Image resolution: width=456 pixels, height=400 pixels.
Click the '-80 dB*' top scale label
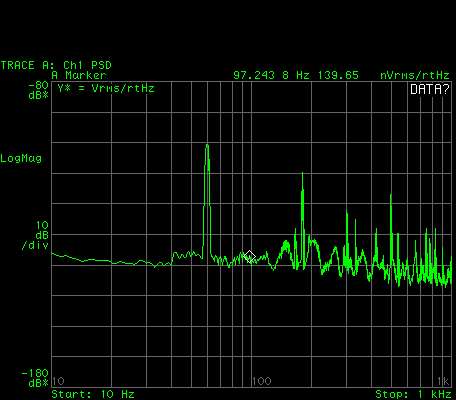tap(39, 90)
